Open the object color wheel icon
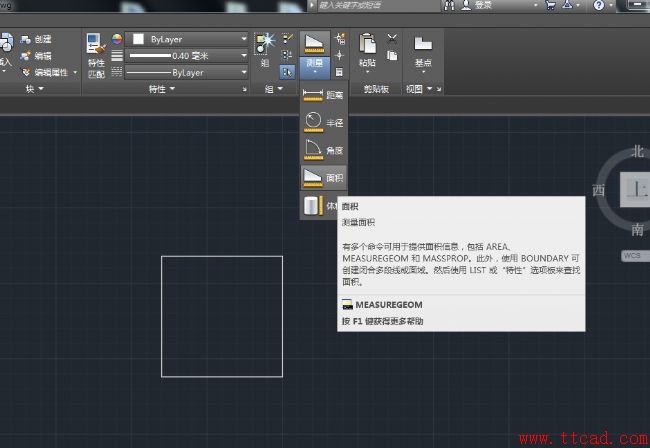The height and width of the screenshot is (448, 650). 117,39
